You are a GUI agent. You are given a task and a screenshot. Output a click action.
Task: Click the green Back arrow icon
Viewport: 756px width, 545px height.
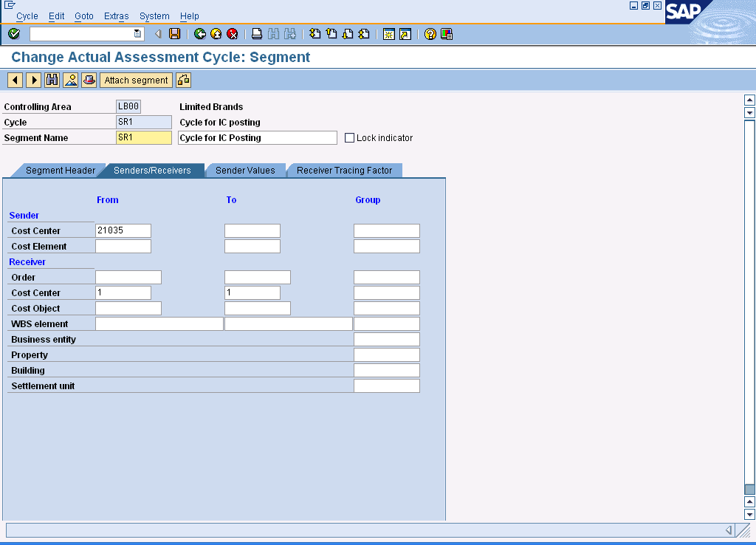click(x=199, y=34)
